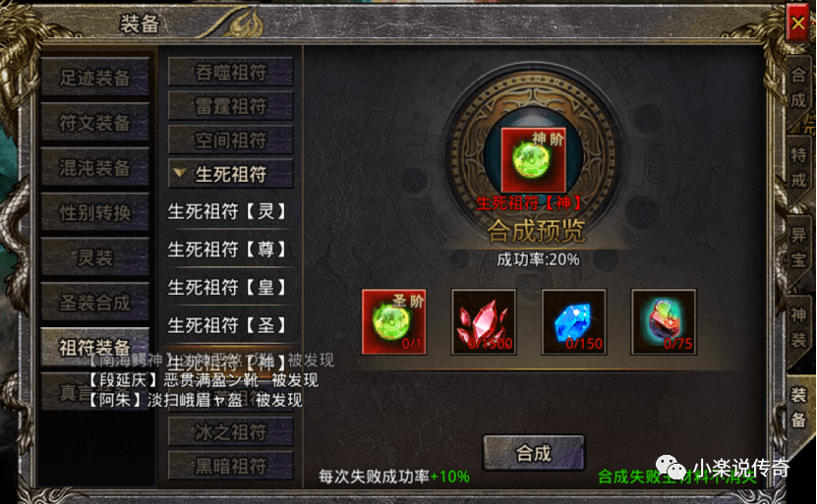Switch to the 符文装备 tab

tap(94, 123)
